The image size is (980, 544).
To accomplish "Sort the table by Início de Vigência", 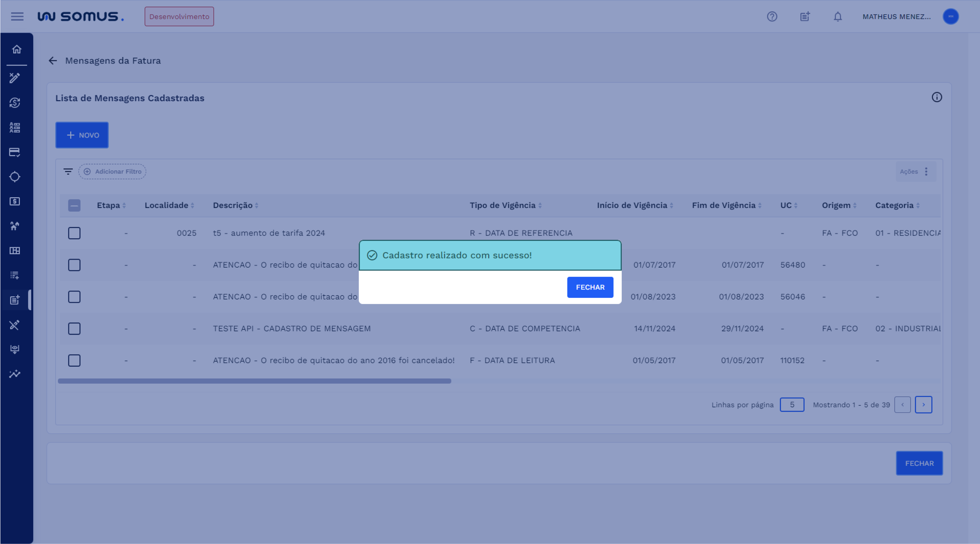I will (x=672, y=205).
